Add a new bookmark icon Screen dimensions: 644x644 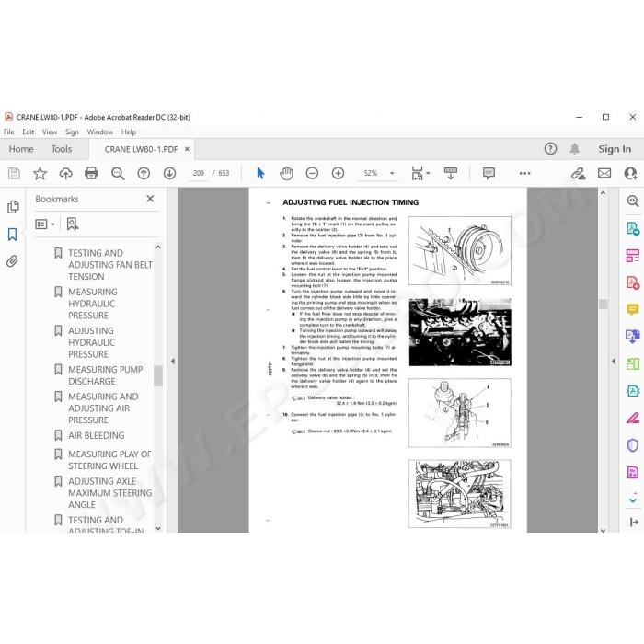tap(73, 224)
